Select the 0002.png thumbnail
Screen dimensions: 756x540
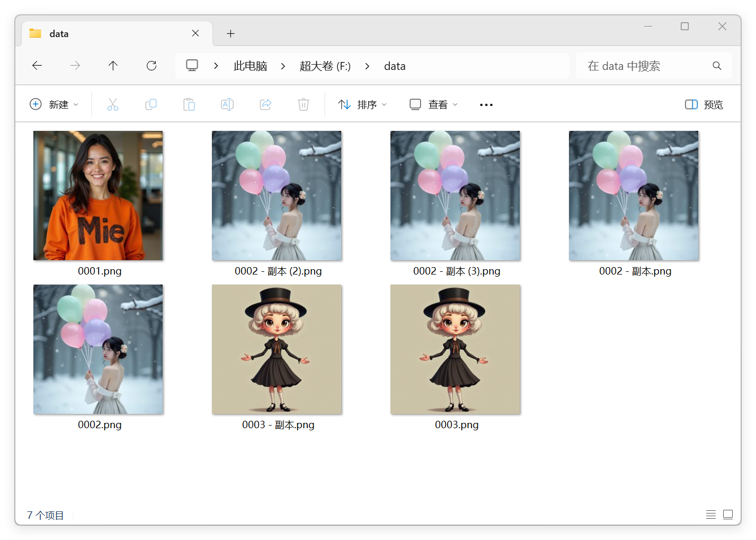(x=98, y=349)
